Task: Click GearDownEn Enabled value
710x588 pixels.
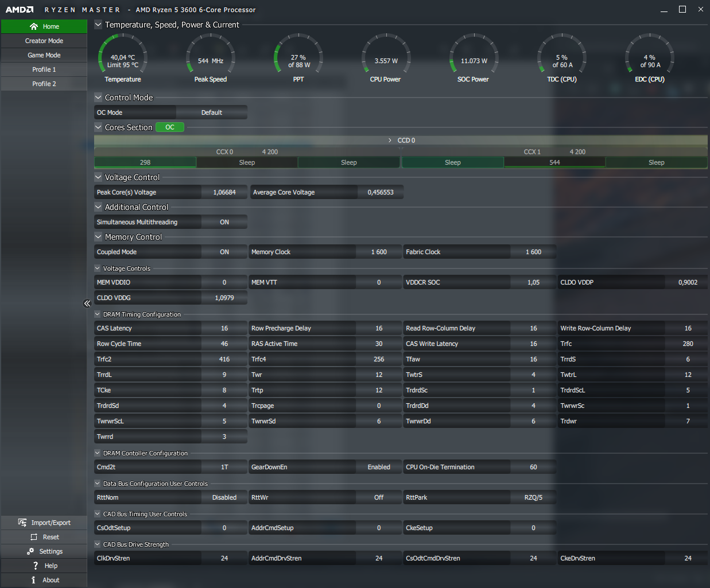Action: click(379, 467)
